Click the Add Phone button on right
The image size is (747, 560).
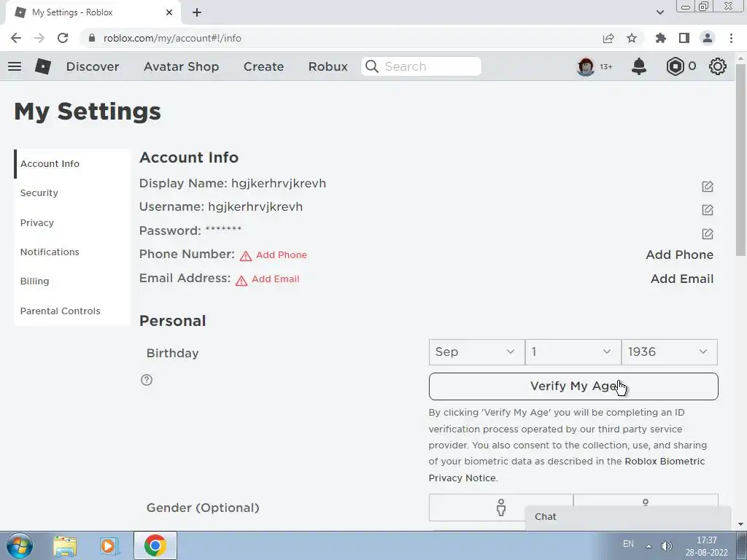[x=679, y=254]
